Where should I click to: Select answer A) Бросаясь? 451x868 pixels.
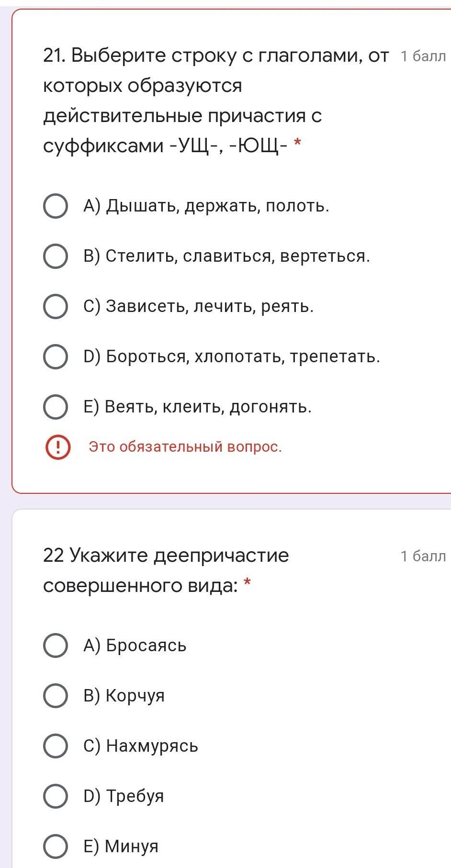click(56, 645)
